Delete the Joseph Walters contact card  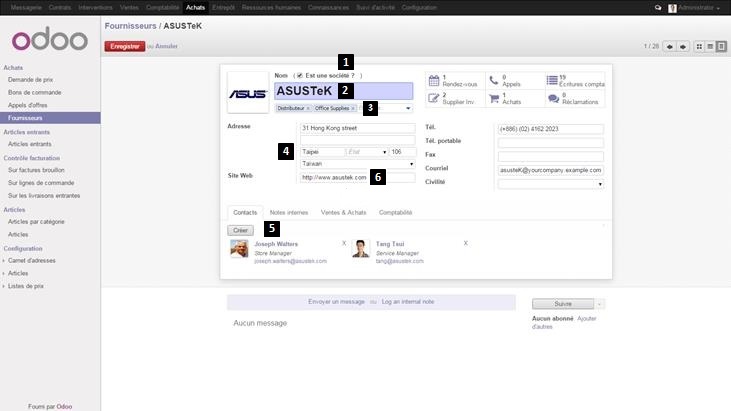344,243
